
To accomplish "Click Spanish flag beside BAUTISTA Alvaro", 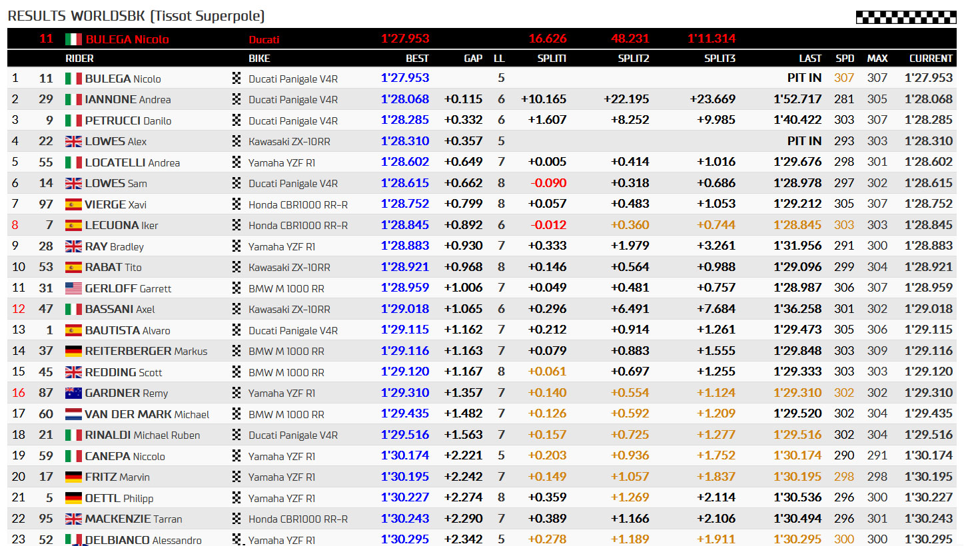I will (73, 330).
